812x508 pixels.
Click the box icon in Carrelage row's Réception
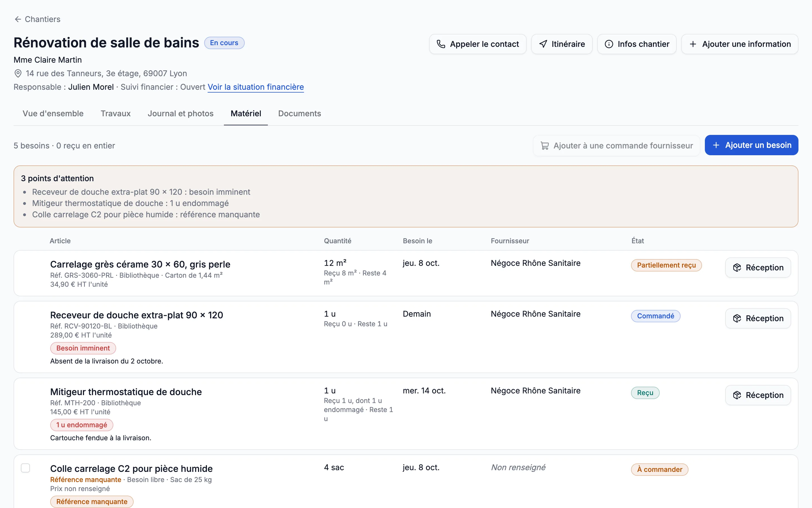click(x=737, y=268)
